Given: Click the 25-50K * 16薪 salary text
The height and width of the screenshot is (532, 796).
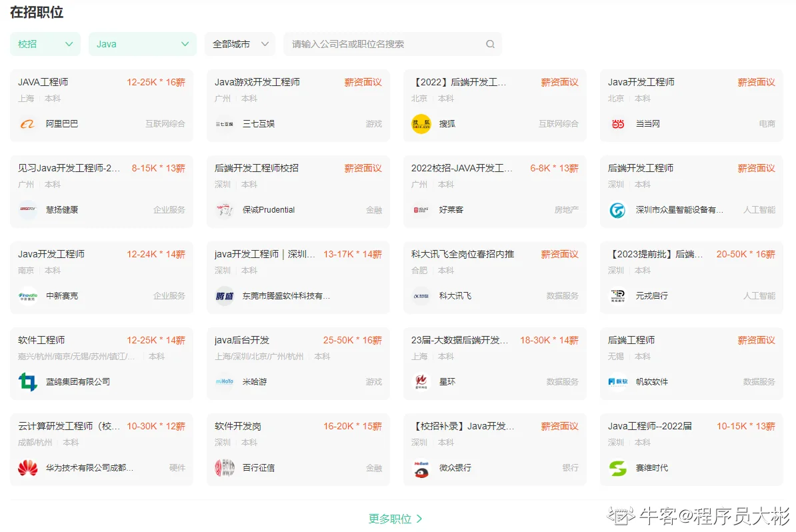Looking at the screenshot, I should click(352, 340).
